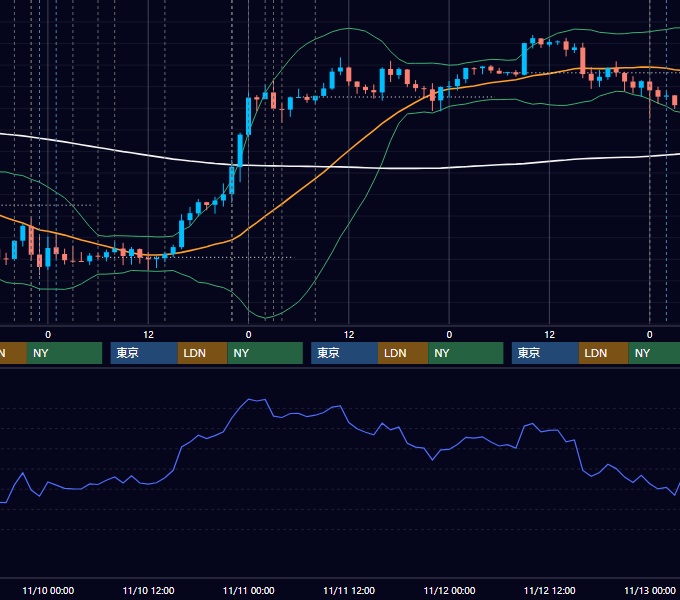Click hour label 12 above 11/11 12:00
This screenshot has height=600, width=680.
point(349,335)
